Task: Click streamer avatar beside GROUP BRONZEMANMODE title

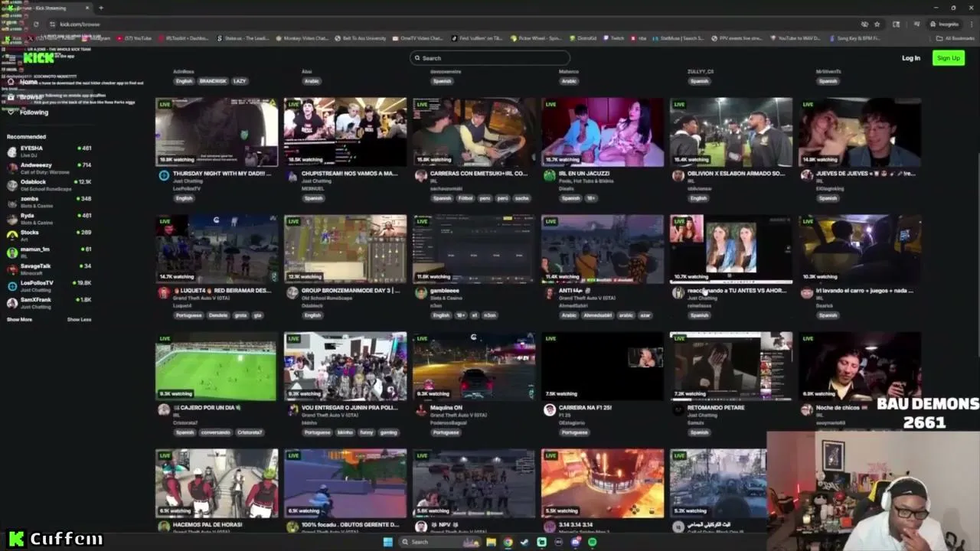Action: point(292,292)
